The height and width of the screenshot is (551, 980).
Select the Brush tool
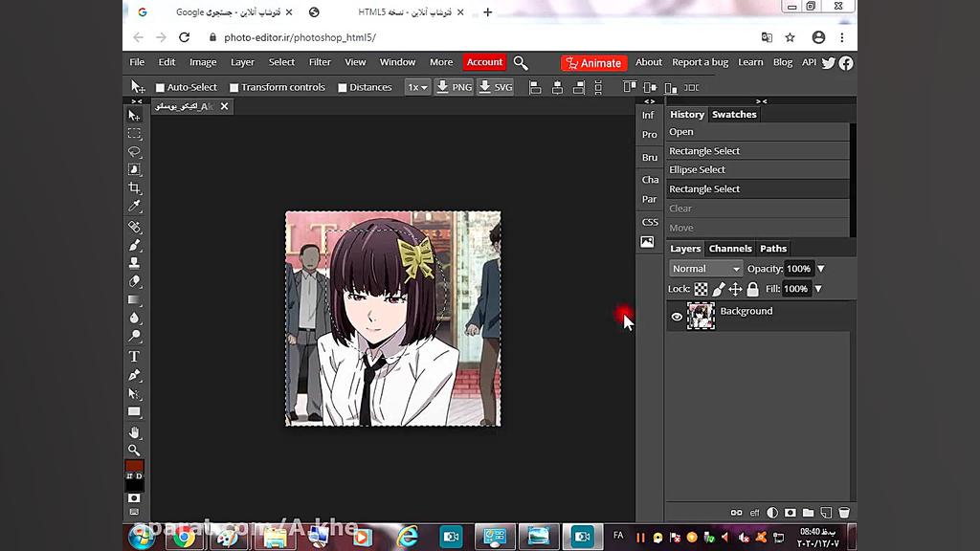[x=134, y=245]
